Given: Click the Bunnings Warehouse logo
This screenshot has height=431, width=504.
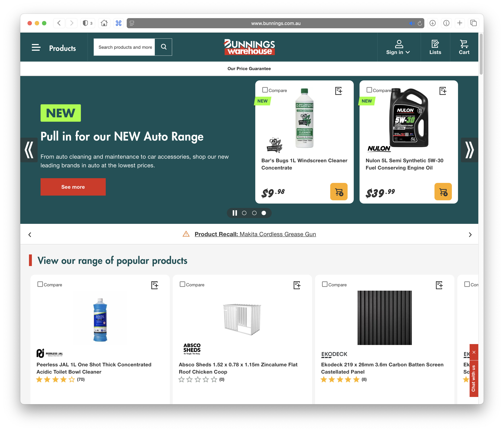Looking at the screenshot, I should pos(249,47).
